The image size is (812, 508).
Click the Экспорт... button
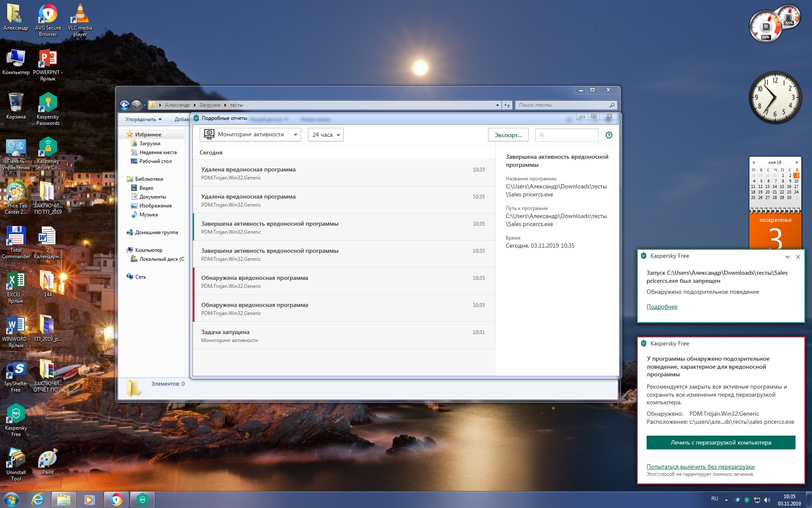point(508,135)
